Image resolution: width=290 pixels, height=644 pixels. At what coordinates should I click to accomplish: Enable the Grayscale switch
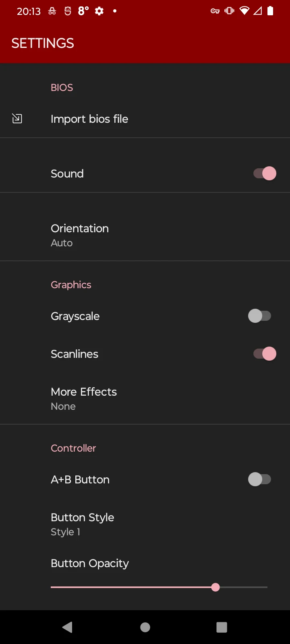coord(260,316)
